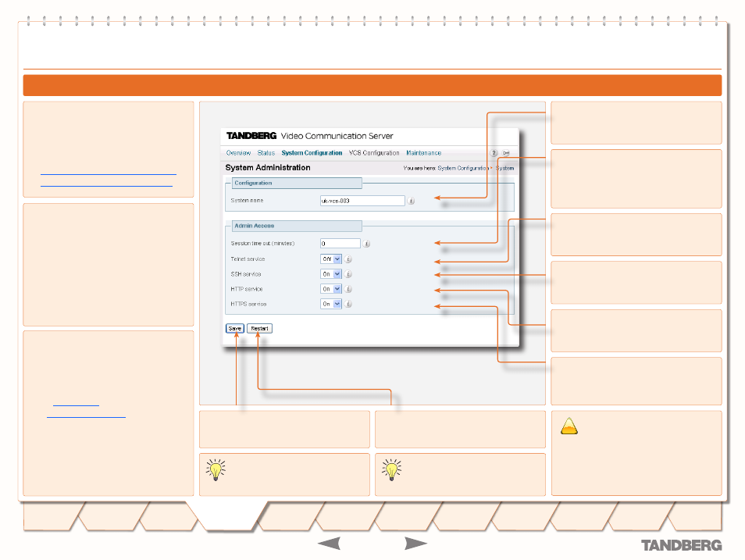This screenshot has width=745, height=560.
Task: Open the Telnet service dropdown
Action: coord(331,259)
